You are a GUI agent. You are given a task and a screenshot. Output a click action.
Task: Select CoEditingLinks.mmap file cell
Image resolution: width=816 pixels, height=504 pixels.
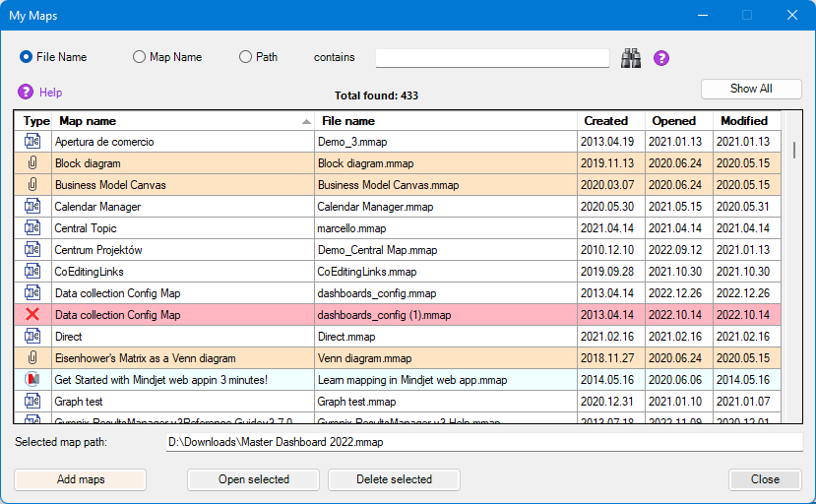(446, 272)
